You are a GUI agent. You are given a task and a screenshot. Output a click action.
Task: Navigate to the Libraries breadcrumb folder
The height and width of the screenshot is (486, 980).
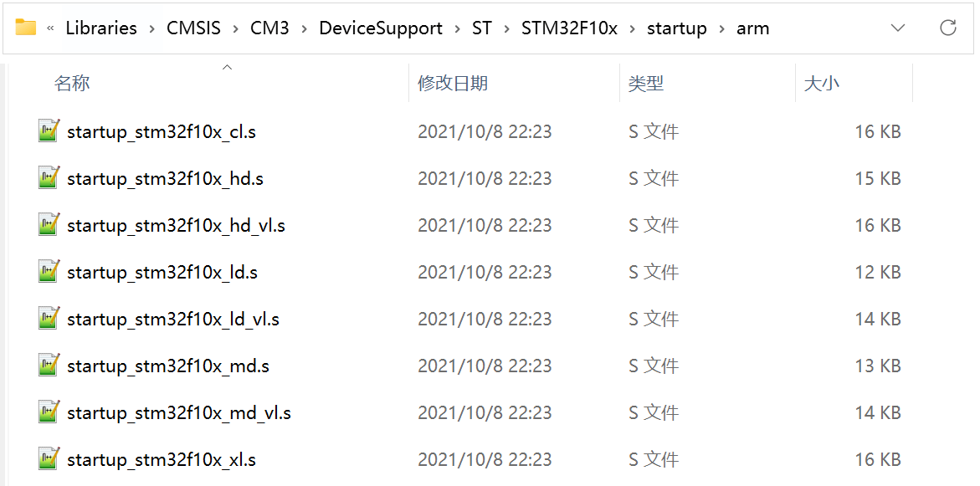(101, 28)
